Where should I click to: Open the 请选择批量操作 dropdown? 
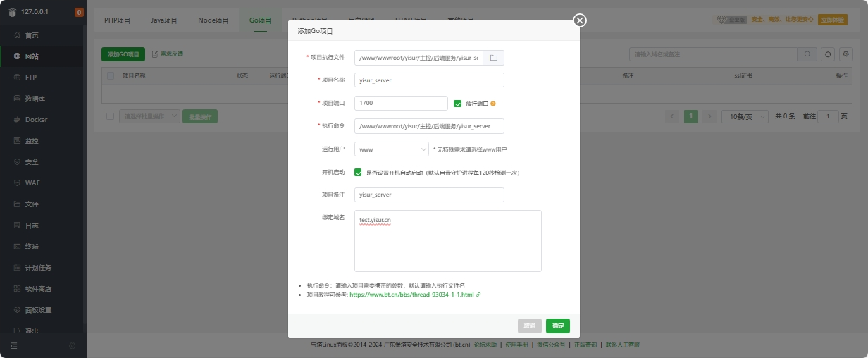(x=149, y=116)
